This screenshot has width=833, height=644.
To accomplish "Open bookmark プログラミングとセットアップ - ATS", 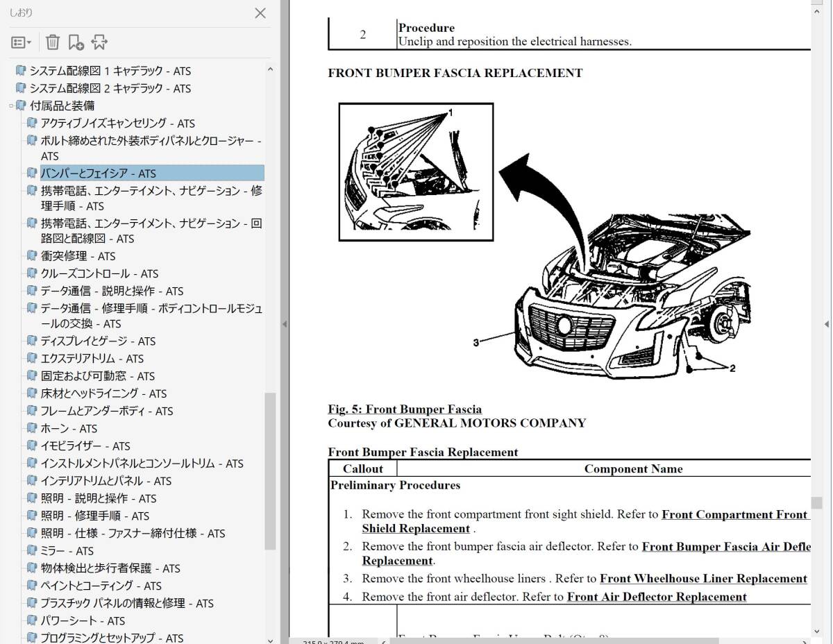I will (x=112, y=638).
